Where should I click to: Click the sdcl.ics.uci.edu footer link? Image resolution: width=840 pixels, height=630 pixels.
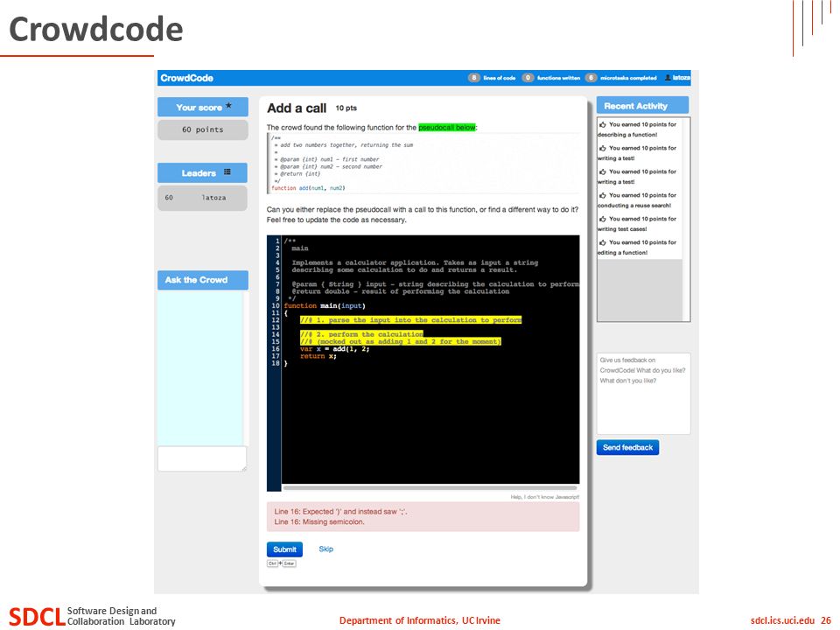coord(782,620)
